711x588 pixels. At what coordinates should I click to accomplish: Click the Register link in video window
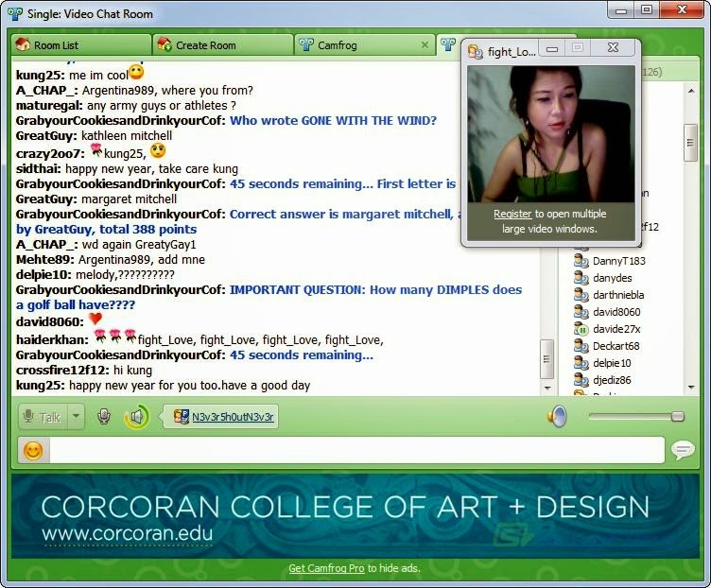coord(512,214)
